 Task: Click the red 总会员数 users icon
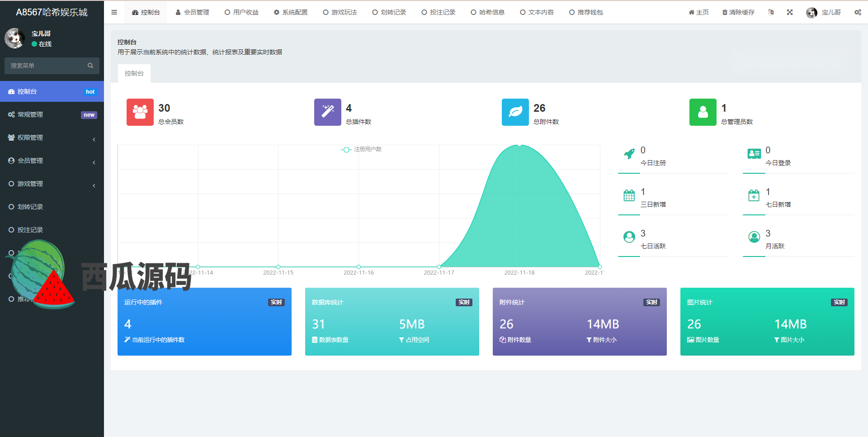point(140,112)
